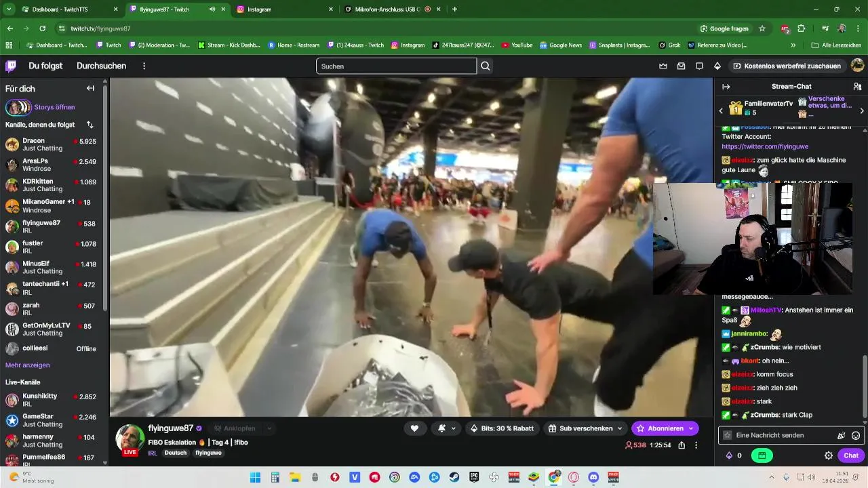Share the stream via share icon
Viewport: 868px width, 488px height.
pos(682,445)
